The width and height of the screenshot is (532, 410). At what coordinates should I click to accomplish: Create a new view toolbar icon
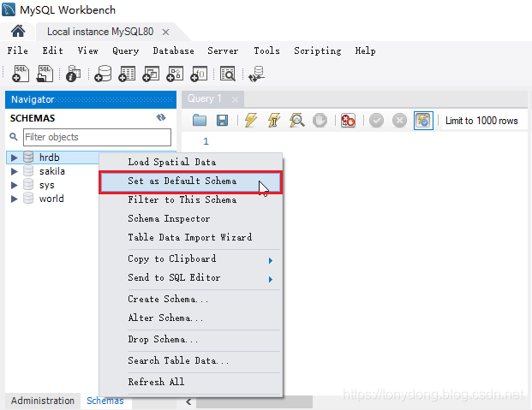[x=151, y=74]
